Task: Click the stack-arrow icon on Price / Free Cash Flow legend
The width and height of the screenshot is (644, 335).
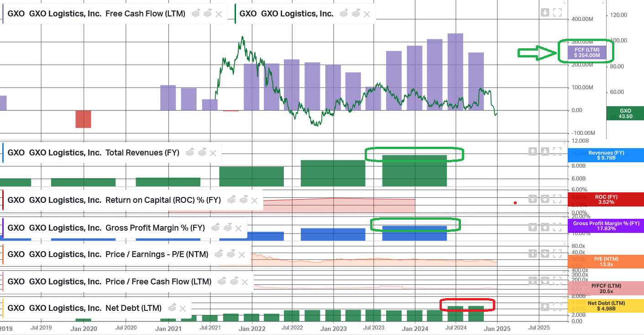Action: pyautogui.click(x=233, y=281)
